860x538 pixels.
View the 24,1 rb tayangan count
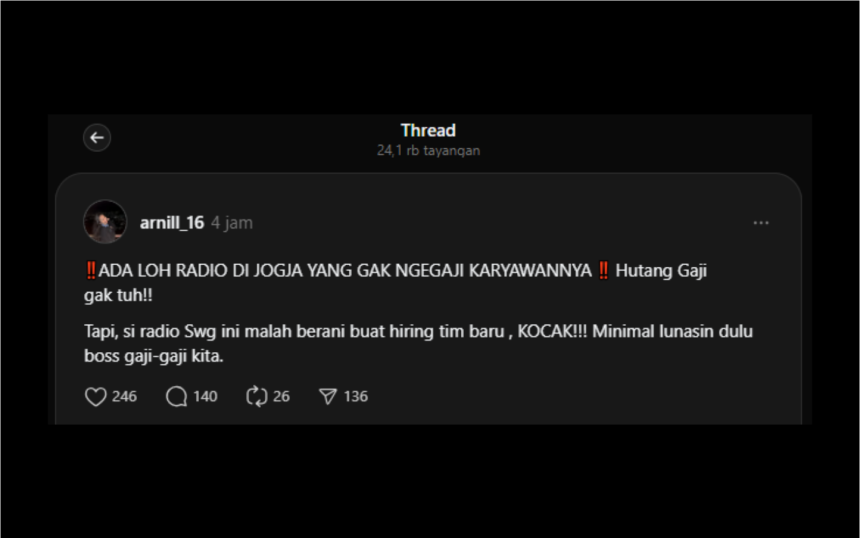coord(428,151)
